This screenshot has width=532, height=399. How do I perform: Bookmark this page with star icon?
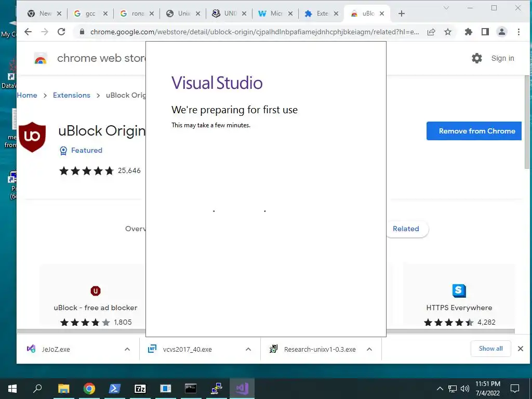click(x=448, y=32)
